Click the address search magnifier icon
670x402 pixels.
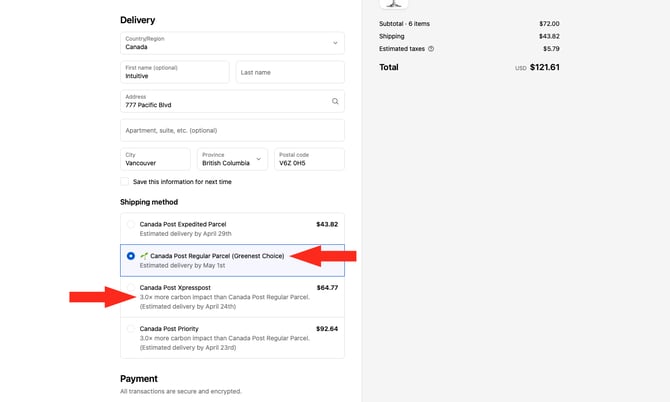[335, 101]
